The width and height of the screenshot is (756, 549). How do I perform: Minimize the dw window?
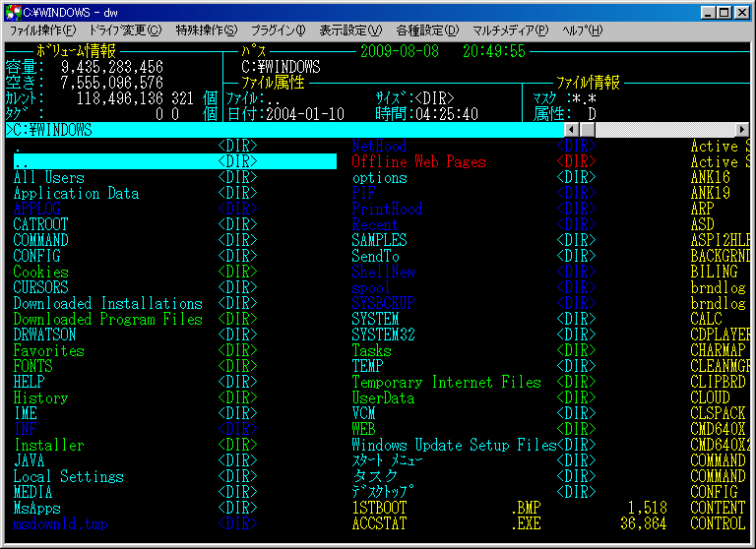point(708,13)
